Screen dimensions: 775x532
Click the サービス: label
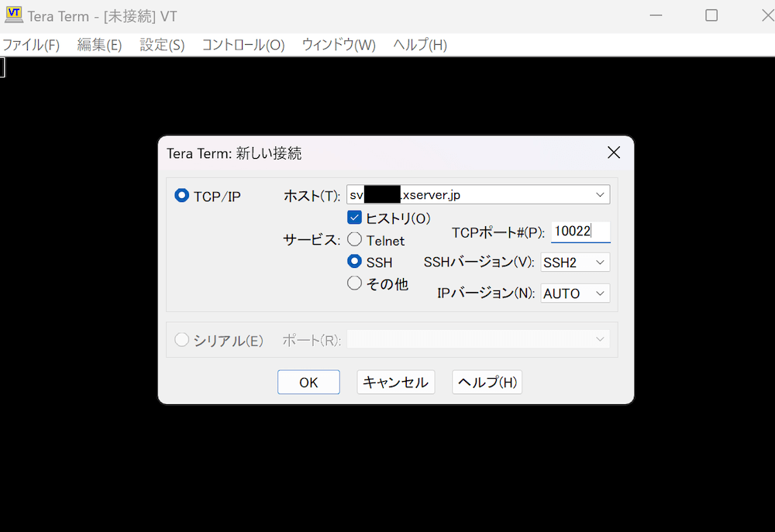pyautogui.click(x=312, y=240)
